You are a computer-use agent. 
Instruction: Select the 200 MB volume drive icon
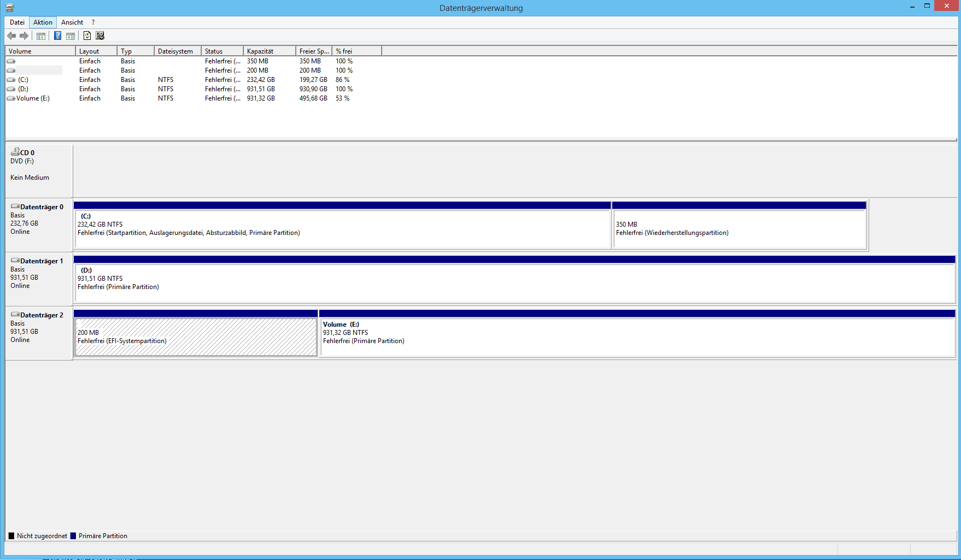[11, 70]
